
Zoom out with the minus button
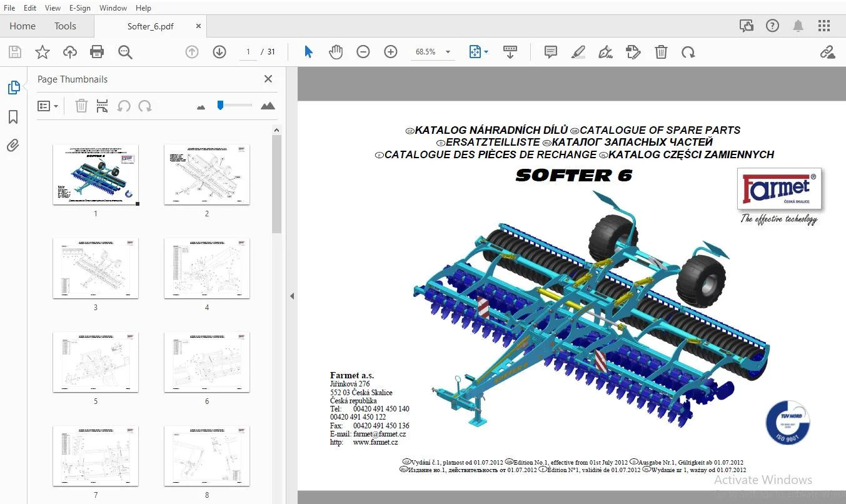[363, 52]
